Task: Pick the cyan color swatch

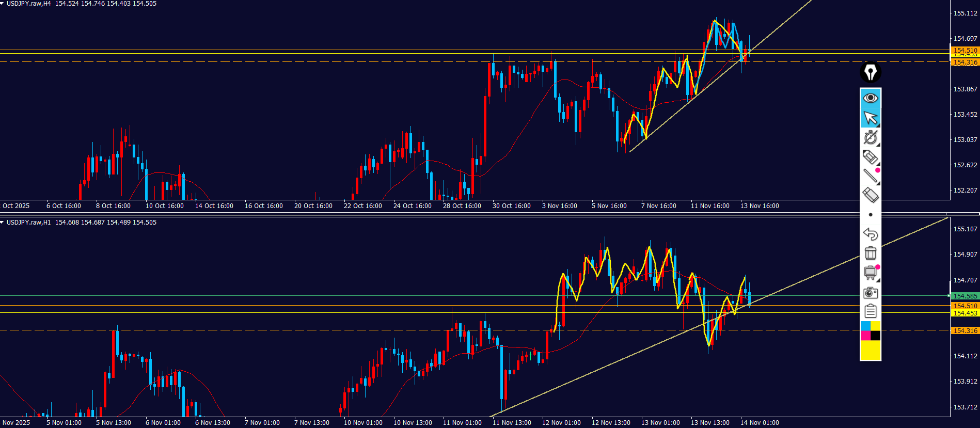Action: (x=866, y=326)
